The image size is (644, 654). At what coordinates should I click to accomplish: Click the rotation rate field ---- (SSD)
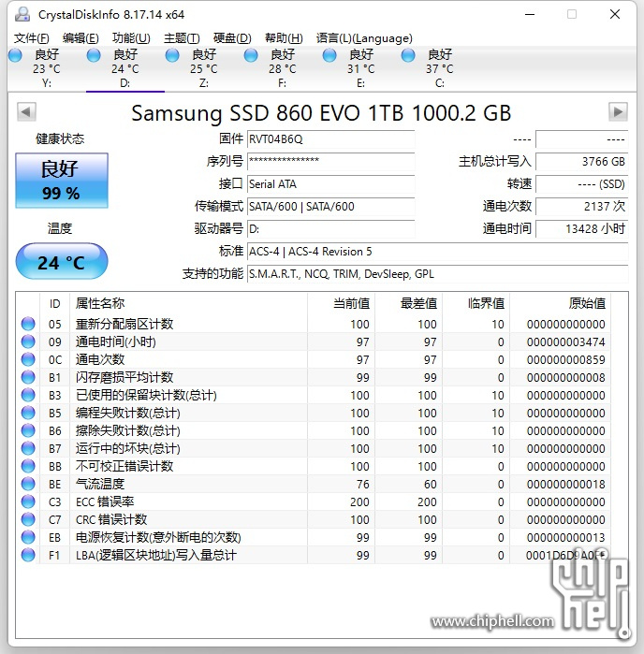coord(582,184)
